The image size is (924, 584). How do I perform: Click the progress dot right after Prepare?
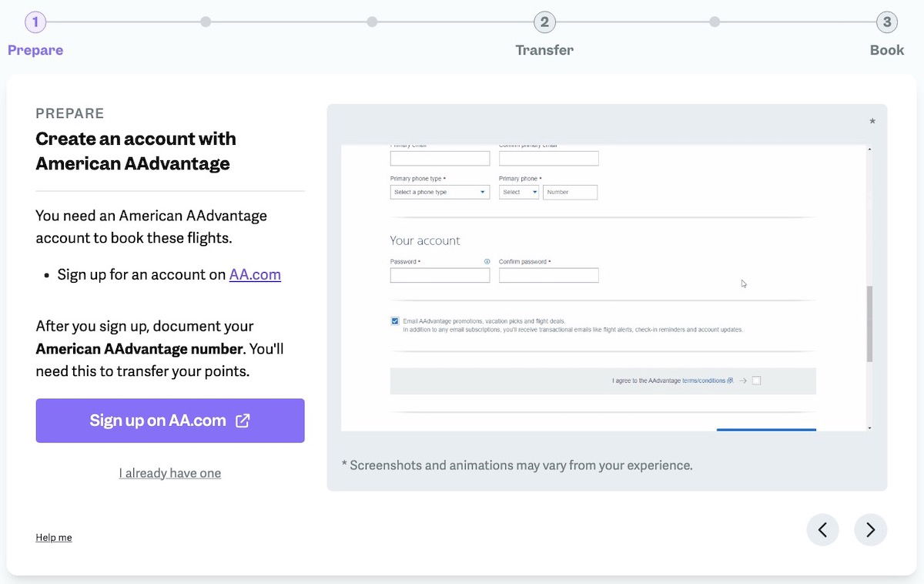click(206, 22)
